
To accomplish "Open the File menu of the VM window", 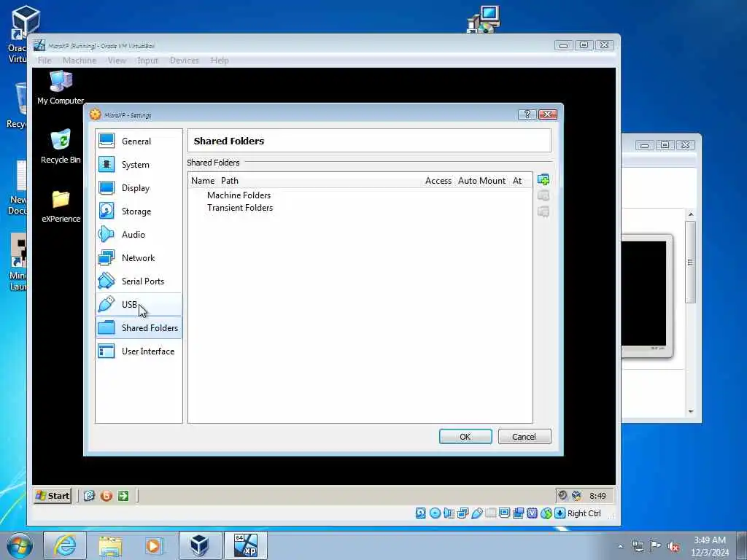I will pyautogui.click(x=44, y=61).
